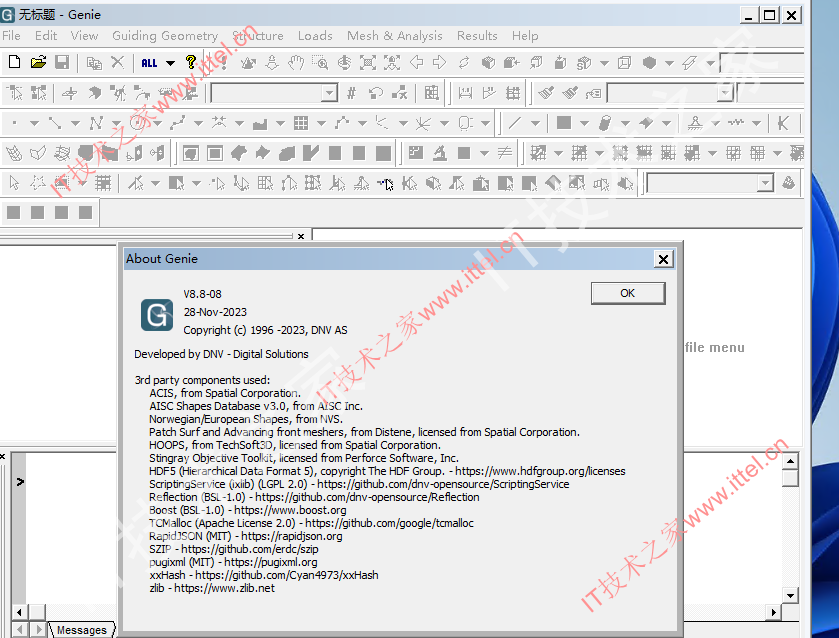Screen dimensions: 839x638
Task: Click the label tag icon
Action: click(593, 94)
